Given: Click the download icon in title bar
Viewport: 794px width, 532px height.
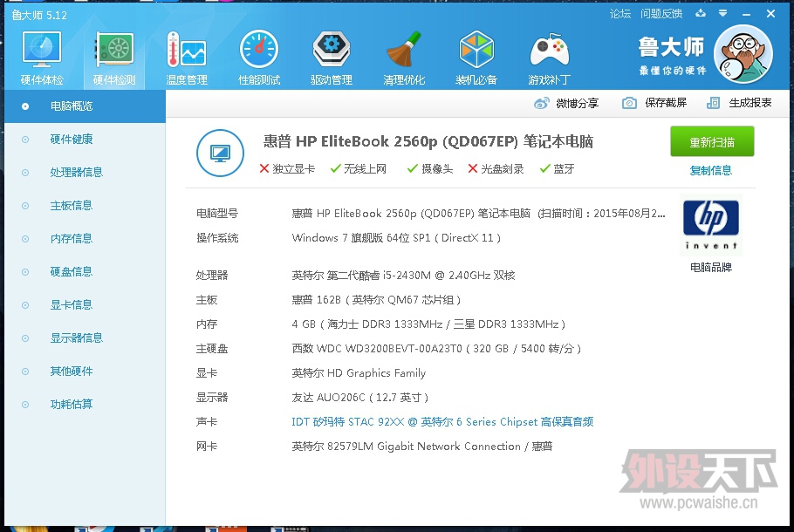Looking at the screenshot, I should coord(701,14).
